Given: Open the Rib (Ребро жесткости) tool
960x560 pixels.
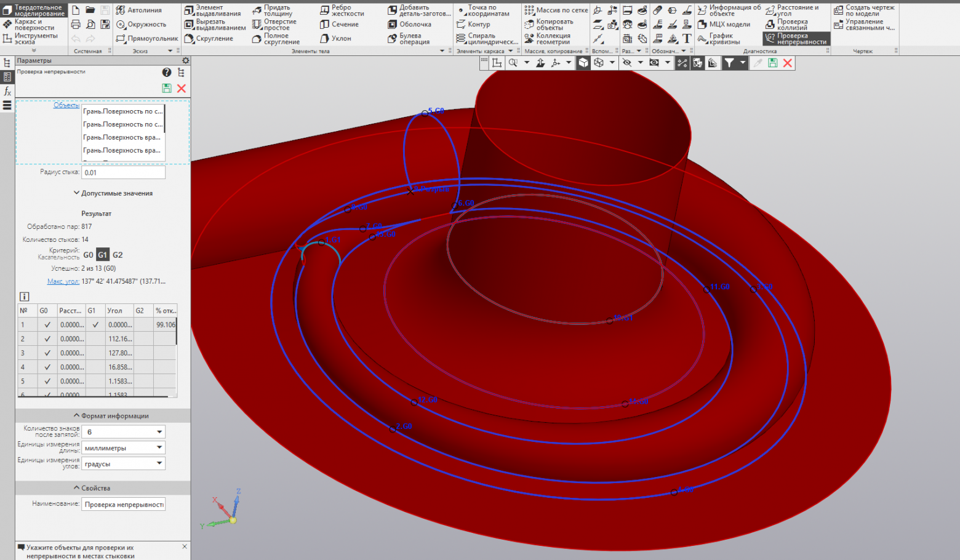Looking at the screenshot, I should tap(342, 10).
